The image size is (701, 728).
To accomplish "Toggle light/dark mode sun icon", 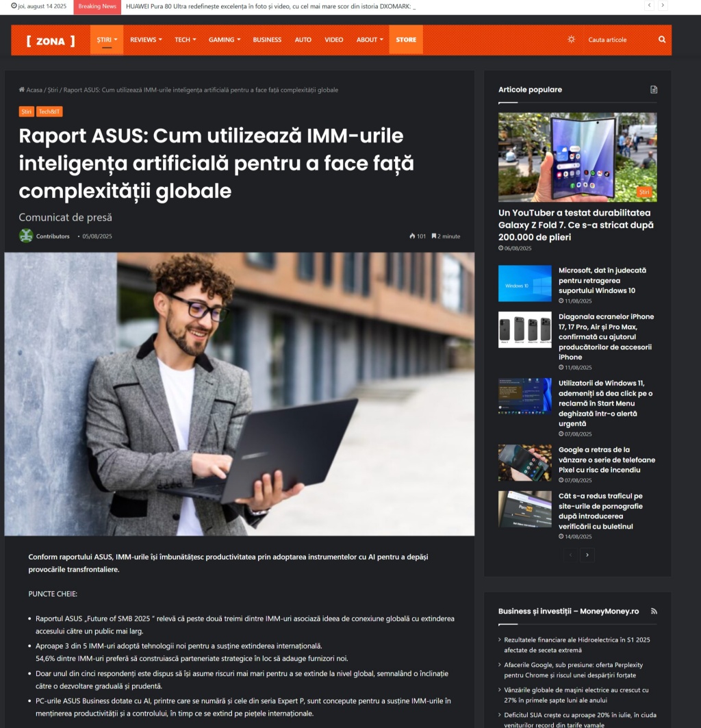I will (571, 40).
